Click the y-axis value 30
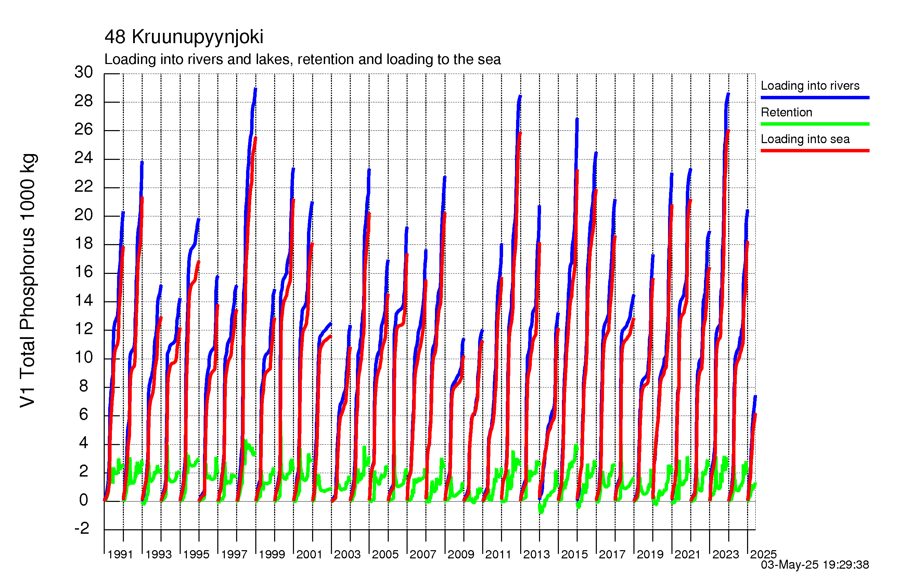The height and width of the screenshot is (582, 924). pyautogui.click(x=84, y=72)
